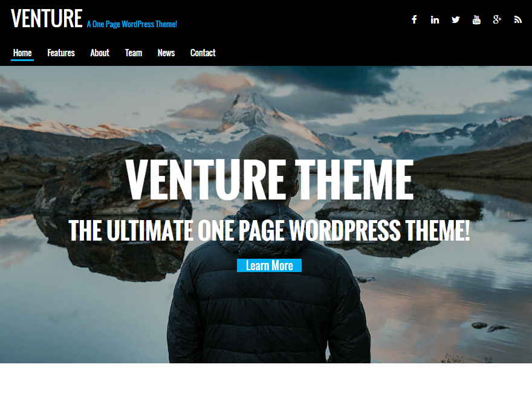Click The Ultimate One Page WordPress Theme subheading
This screenshot has height=399, width=532.
point(270,231)
